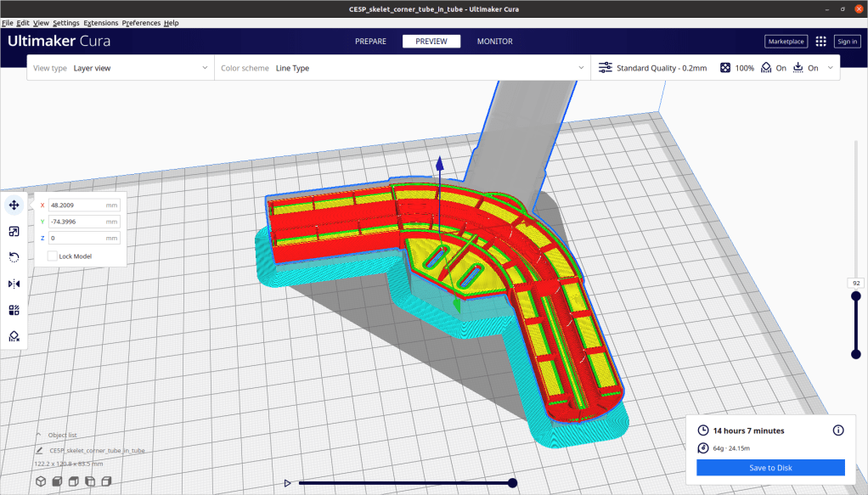Open Per Model Settings tool
868x495 pixels.
(x=14, y=310)
